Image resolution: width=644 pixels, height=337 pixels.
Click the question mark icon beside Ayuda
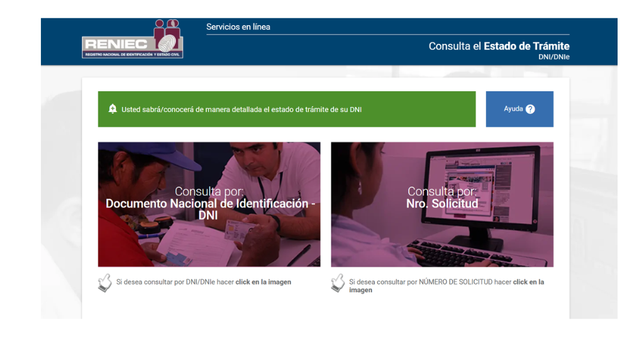coord(530,109)
